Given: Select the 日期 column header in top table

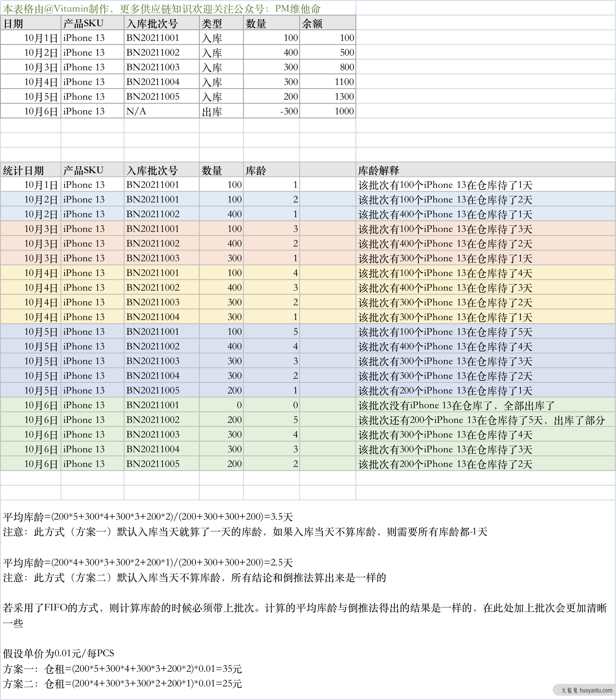Looking at the screenshot, I should [x=31, y=23].
